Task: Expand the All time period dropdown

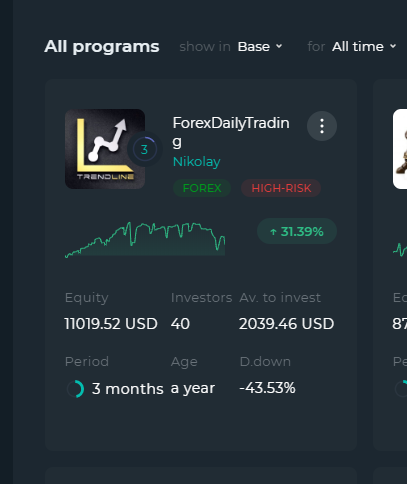Action: click(364, 47)
